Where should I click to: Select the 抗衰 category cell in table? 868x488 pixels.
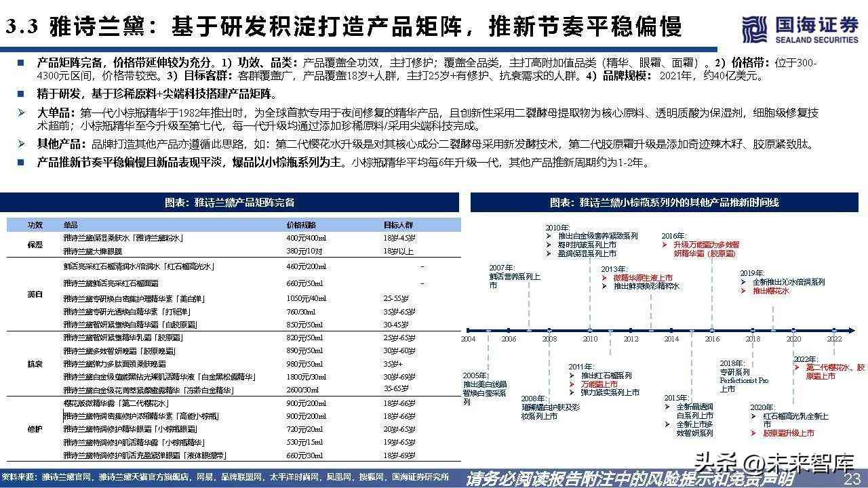tap(35, 364)
